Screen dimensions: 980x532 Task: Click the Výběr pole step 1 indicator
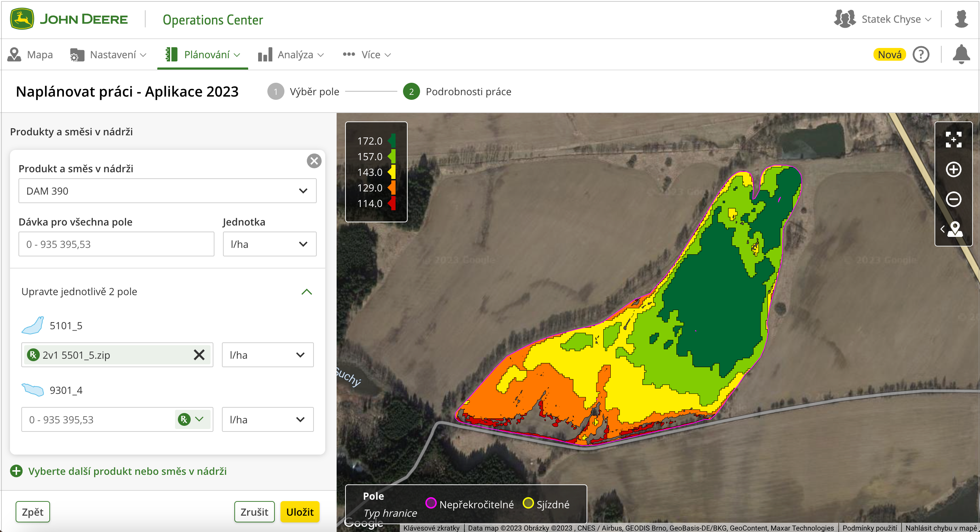coord(277,92)
